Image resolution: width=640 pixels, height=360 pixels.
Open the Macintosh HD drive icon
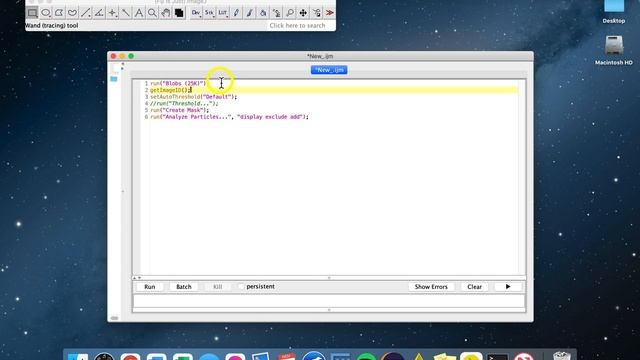click(613, 50)
